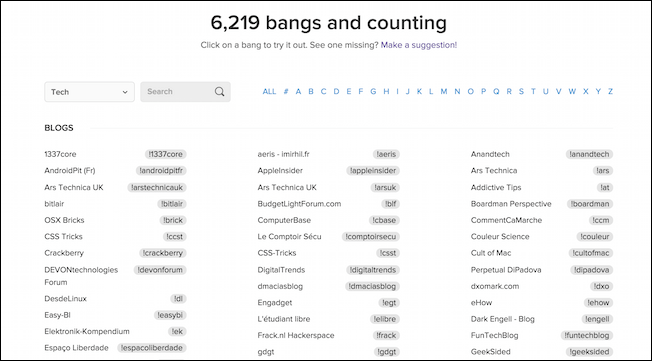Try the !espacoliberdade bang
This screenshot has width=652, height=361.
coord(152,348)
